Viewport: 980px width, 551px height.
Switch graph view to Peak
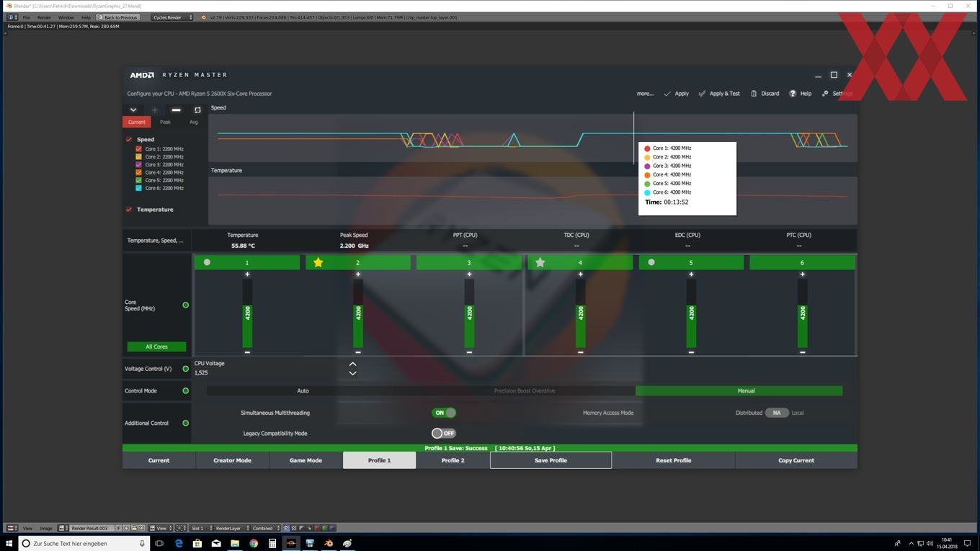165,122
